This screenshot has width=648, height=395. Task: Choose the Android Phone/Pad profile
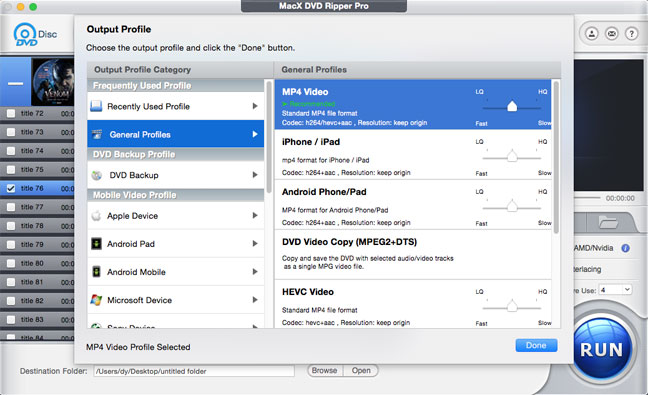413,205
